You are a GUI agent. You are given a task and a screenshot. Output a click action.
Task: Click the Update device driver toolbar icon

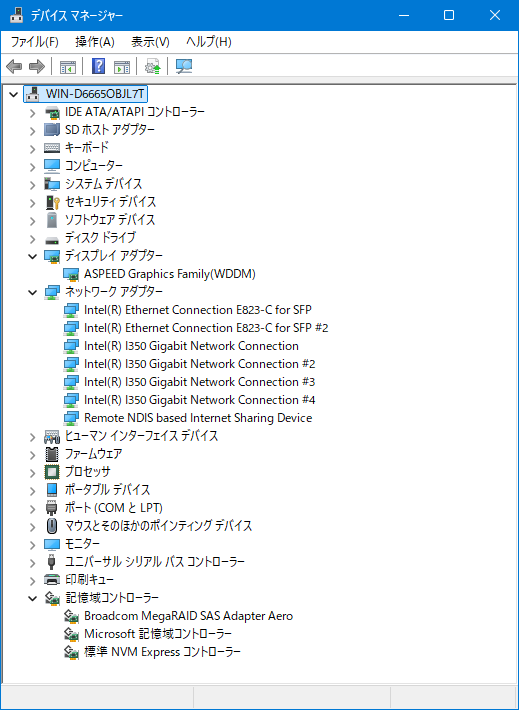pos(153,67)
